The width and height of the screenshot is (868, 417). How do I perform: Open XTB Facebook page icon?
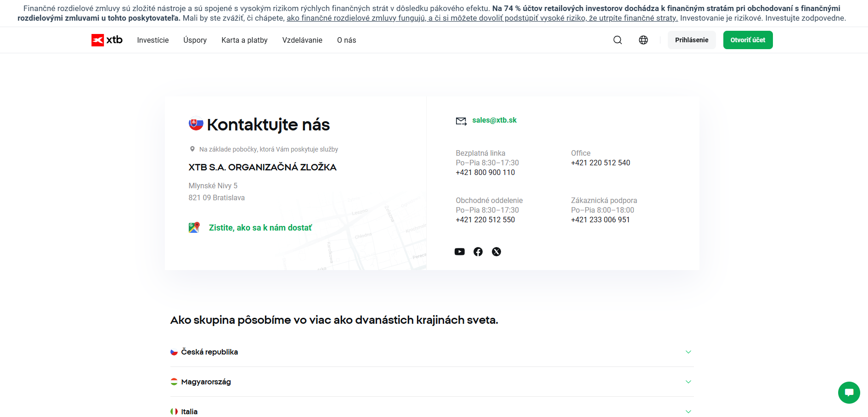click(x=478, y=252)
